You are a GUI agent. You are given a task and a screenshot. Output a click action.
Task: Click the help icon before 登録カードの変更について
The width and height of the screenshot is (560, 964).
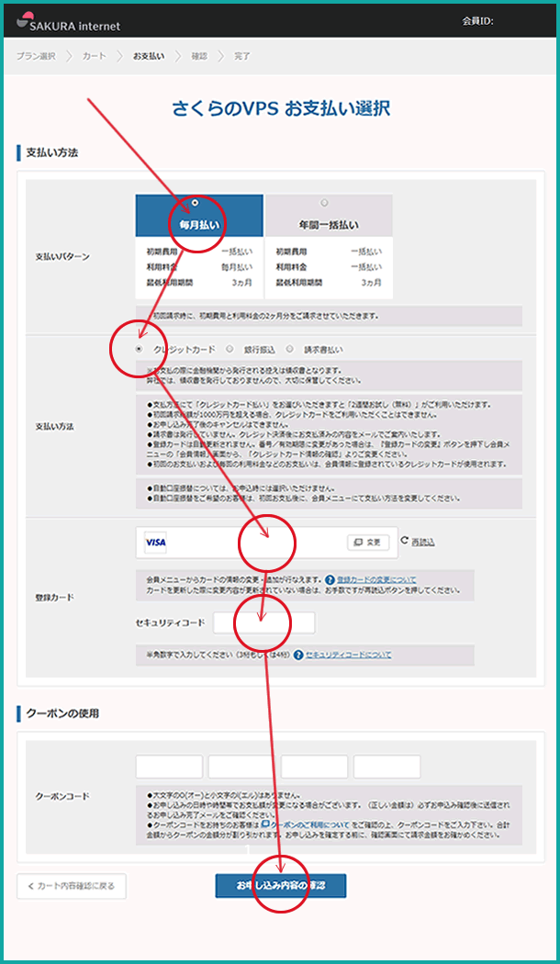(330, 579)
